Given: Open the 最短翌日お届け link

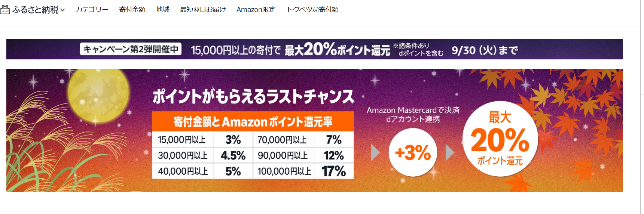Looking at the screenshot, I should tap(203, 10).
